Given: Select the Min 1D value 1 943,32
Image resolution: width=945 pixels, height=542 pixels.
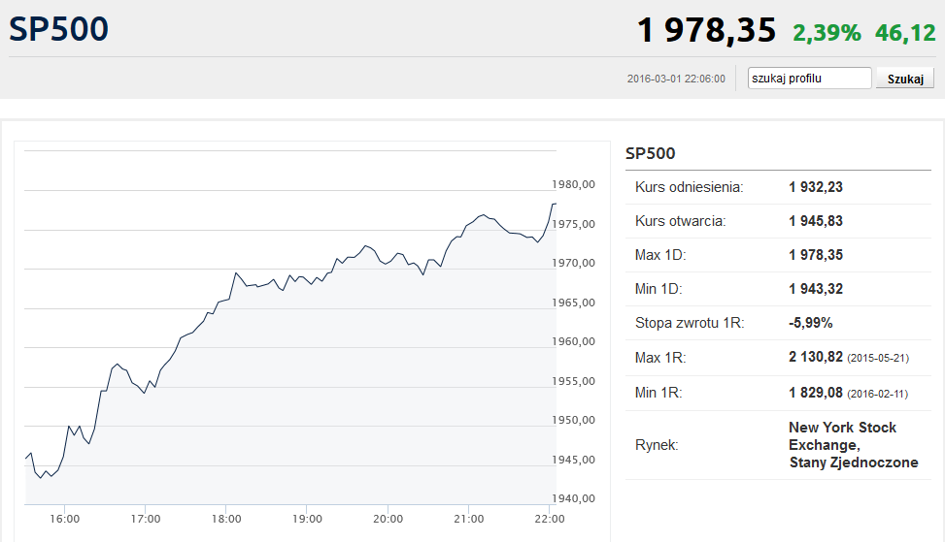Looking at the screenshot, I should 815,289.
